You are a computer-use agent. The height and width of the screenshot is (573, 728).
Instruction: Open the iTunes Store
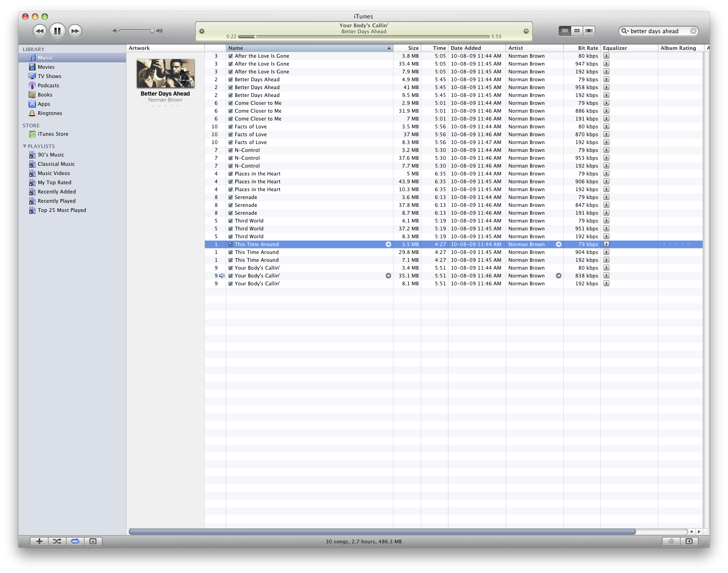[x=72, y=134]
